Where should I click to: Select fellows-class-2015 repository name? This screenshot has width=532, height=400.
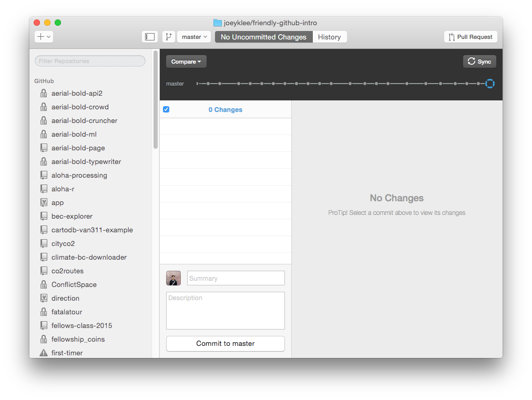coord(82,326)
